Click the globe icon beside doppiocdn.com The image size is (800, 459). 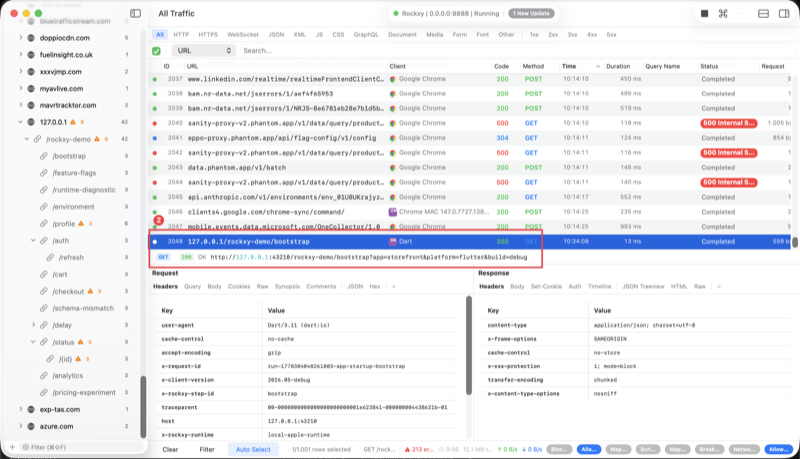(31, 38)
